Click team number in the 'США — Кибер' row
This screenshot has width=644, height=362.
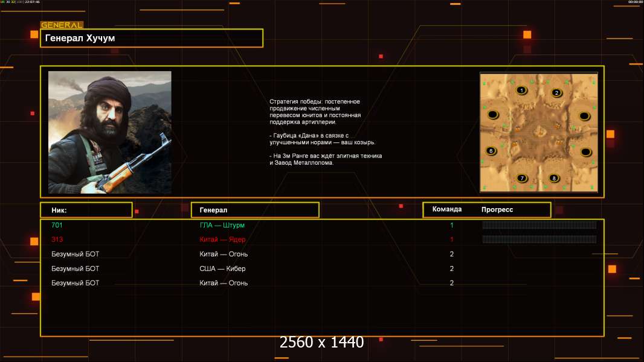tap(452, 268)
